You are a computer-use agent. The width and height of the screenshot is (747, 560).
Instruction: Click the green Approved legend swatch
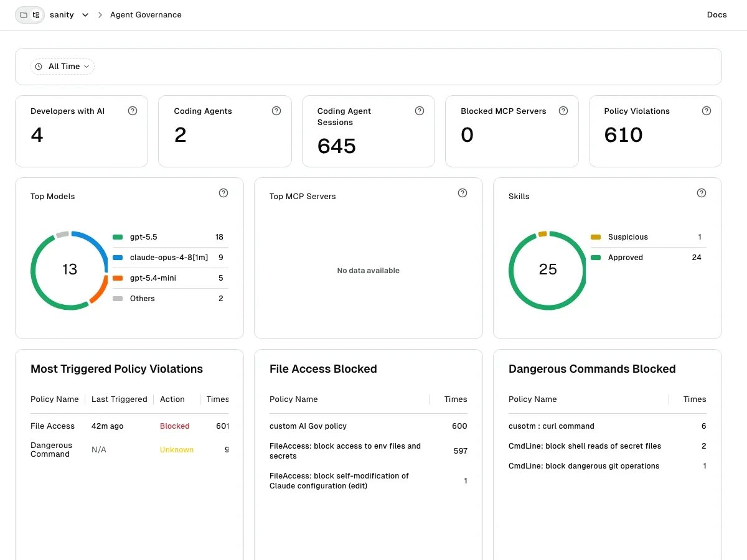(x=596, y=258)
